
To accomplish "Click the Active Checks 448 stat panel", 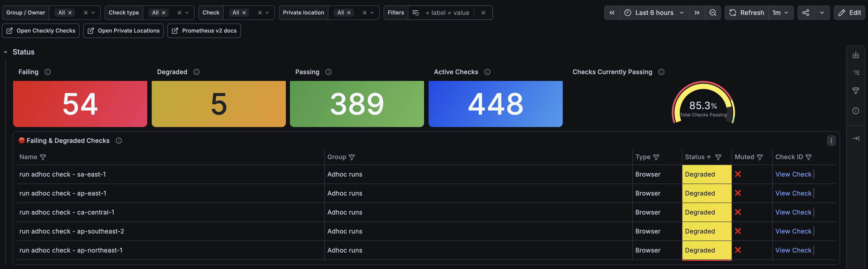I will tap(495, 104).
